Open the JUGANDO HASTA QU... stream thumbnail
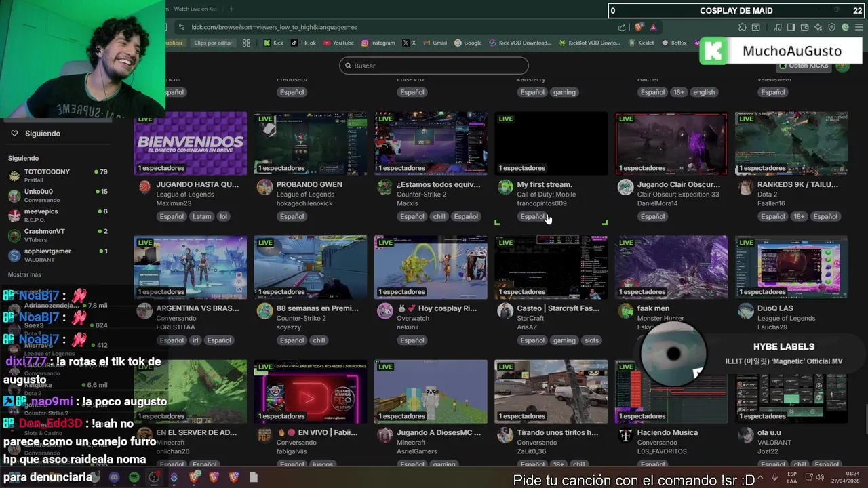The width and height of the screenshot is (868, 488). pyautogui.click(x=191, y=144)
